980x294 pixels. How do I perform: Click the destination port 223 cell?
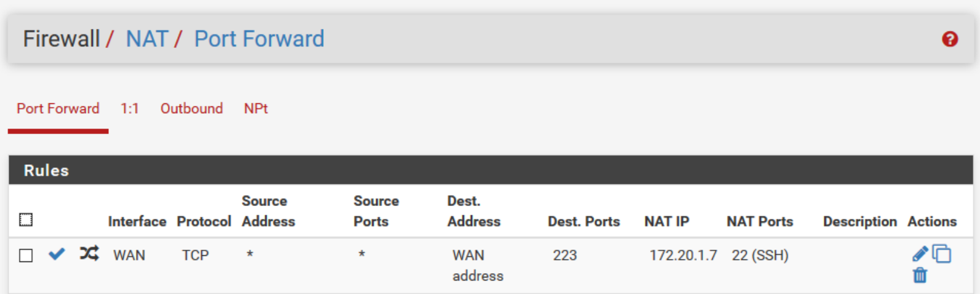tap(564, 255)
